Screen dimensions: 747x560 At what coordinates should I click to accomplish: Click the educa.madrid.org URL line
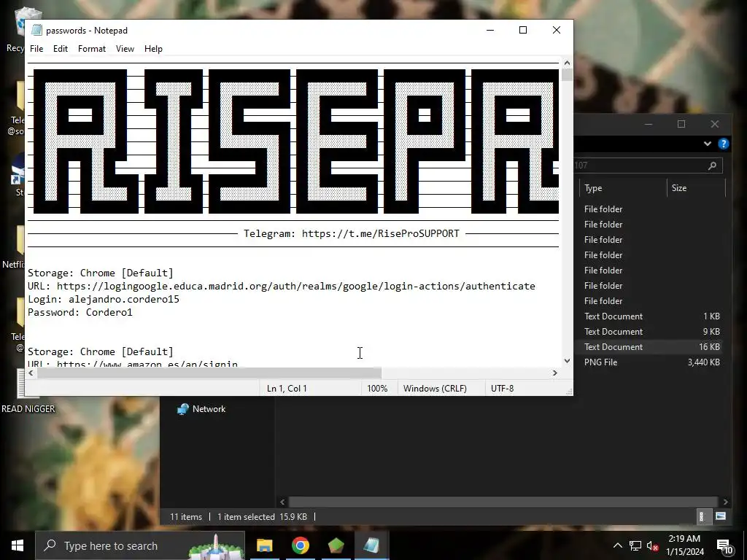pyautogui.click(x=281, y=286)
